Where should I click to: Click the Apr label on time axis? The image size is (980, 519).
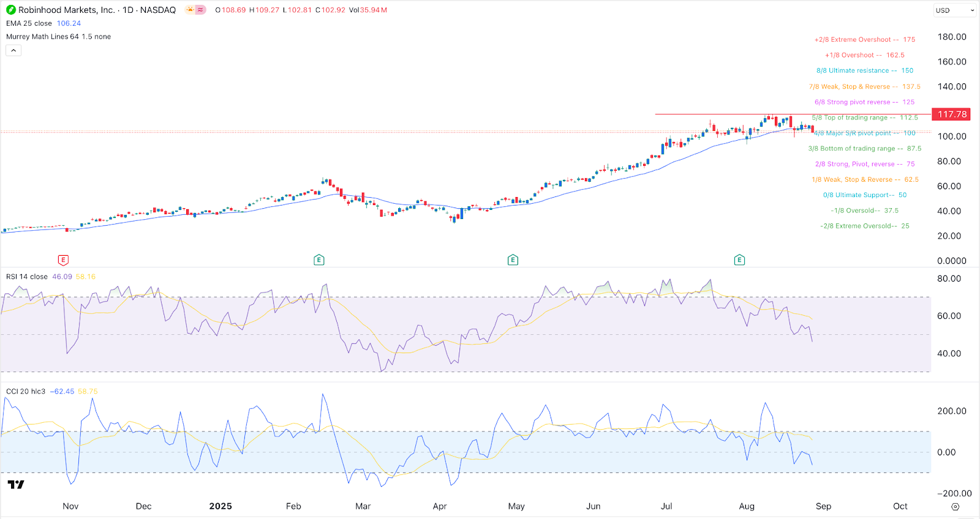pos(440,506)
